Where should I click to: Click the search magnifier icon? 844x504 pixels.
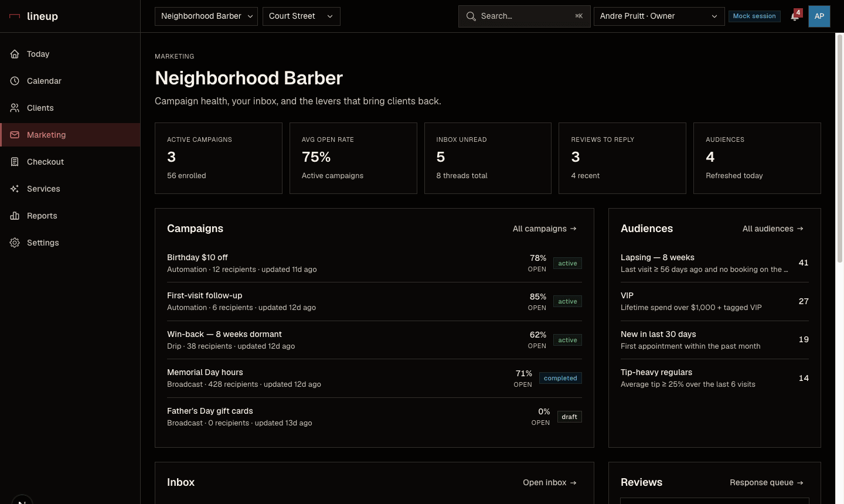tap(471, 16)
